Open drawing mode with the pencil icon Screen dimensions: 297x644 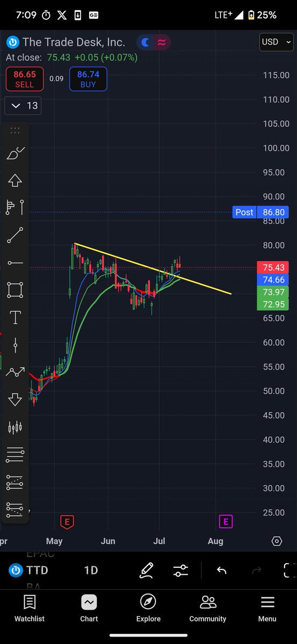tap(146, 570)
